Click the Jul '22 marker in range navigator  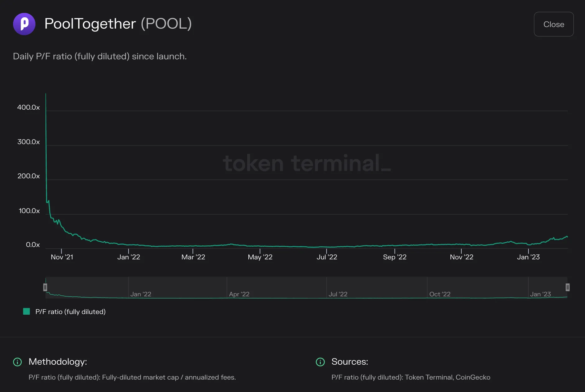tap(338, 294)
